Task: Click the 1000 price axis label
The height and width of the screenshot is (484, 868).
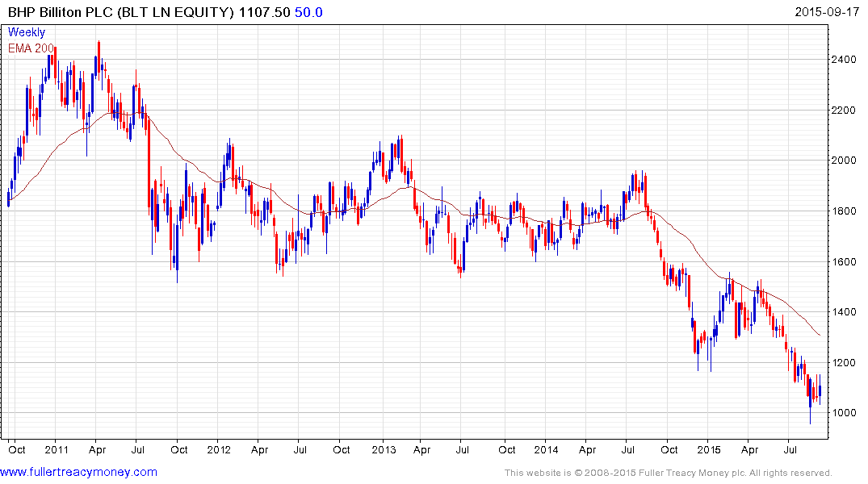Action: (x=844, y=413)
